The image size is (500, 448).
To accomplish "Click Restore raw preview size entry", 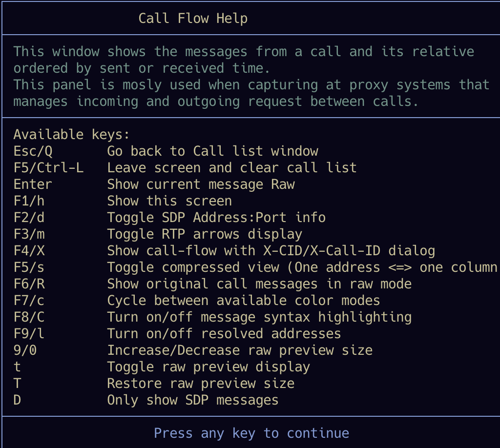I will point(201,384).
